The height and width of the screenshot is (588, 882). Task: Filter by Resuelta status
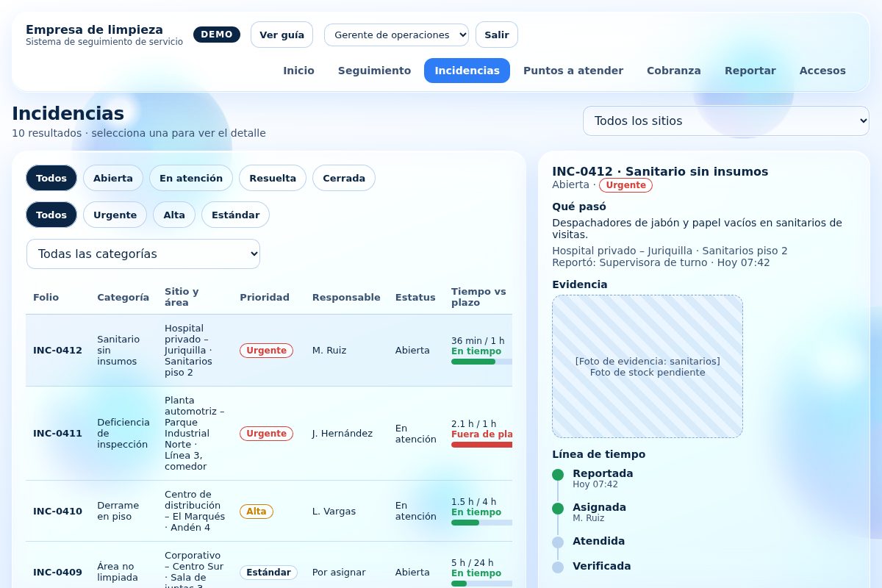[273, 178]
